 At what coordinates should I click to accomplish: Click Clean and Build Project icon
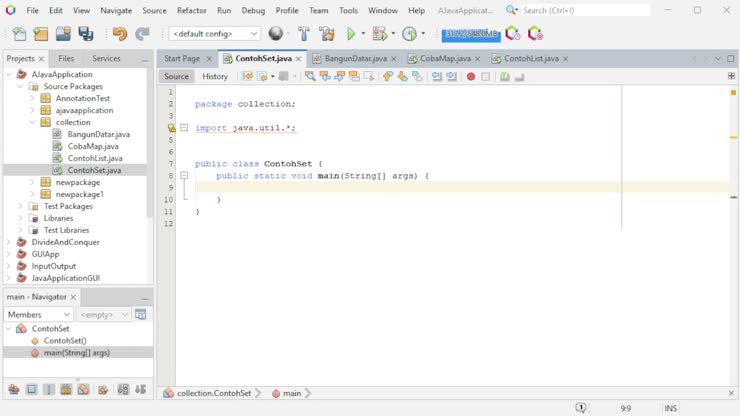coord(326,34)
